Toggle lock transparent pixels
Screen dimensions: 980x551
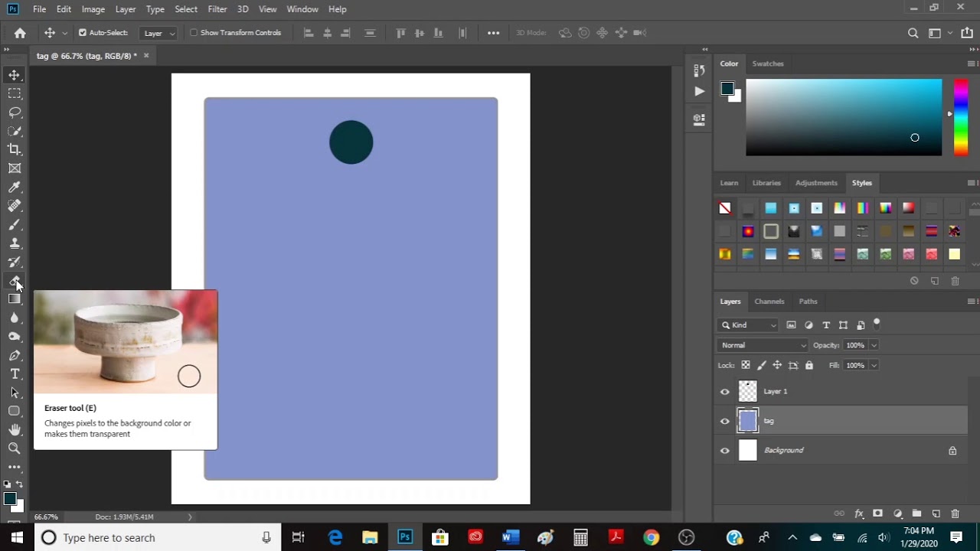click(746, 366)
